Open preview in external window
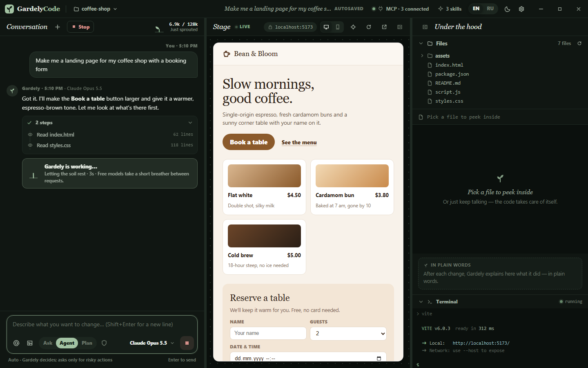Screen dimensions: 588x368 [384, 27]
